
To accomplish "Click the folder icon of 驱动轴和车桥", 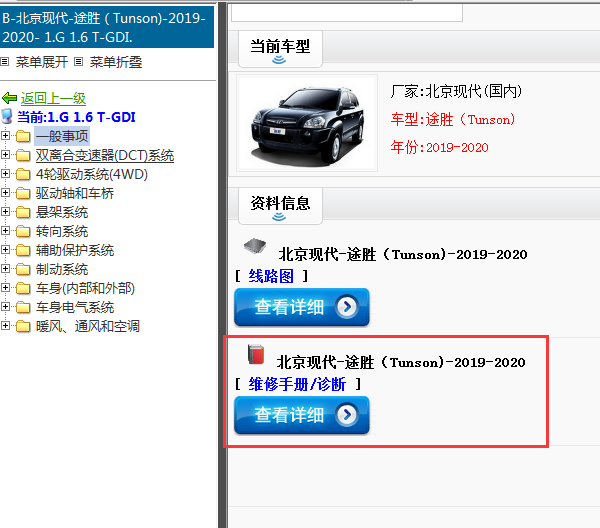I will pos(23,193).
